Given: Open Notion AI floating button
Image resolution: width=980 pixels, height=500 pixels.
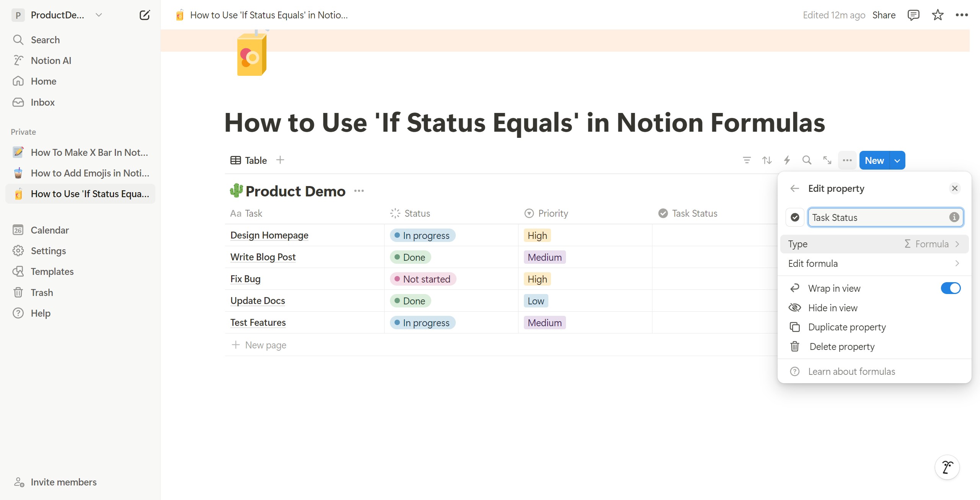Looking at the screenshot, I should click(947, 467).
